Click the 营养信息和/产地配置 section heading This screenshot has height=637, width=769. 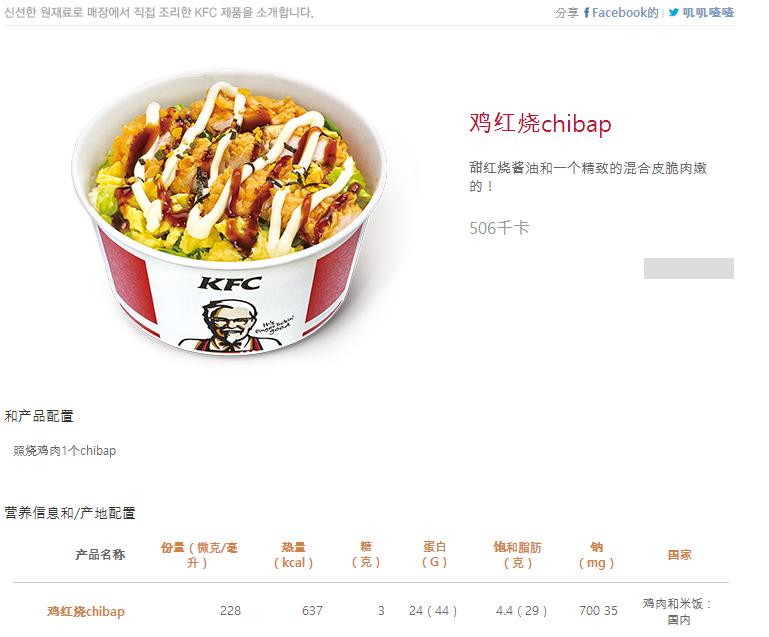pos(70,513)
